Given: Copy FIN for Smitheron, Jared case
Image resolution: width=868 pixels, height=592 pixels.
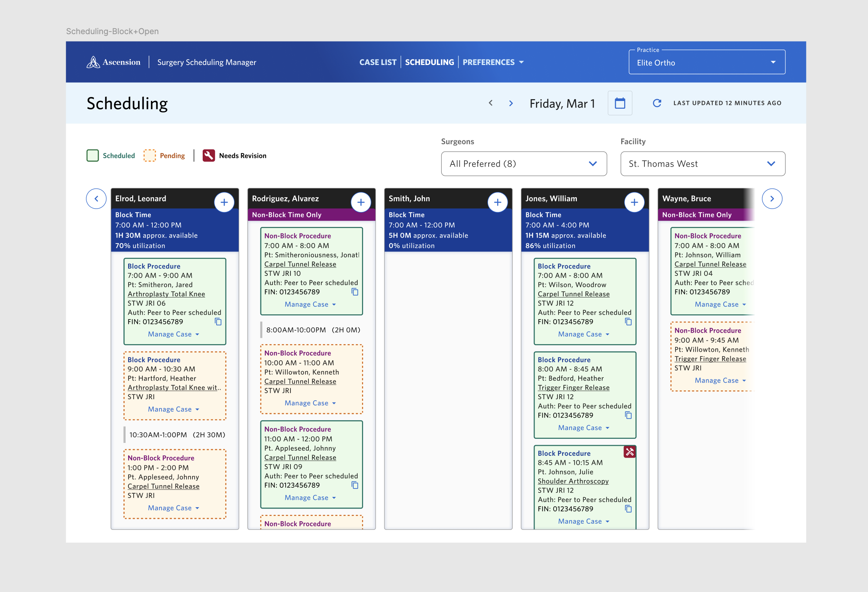Looking at the screenshot, I should pos(218,322).
